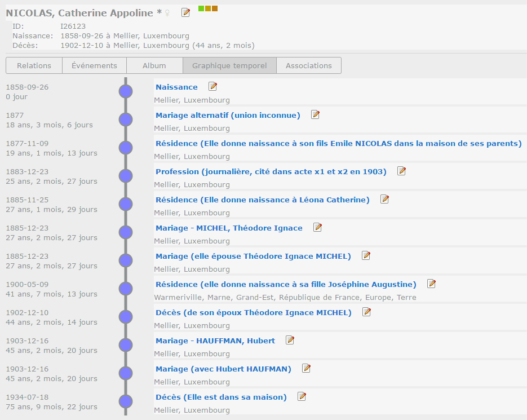The height and width of the screenshot is (420, 527).
Task: Edit the Décès dans sa maison event
Action: pyautogui.click(x=302, y=396)
